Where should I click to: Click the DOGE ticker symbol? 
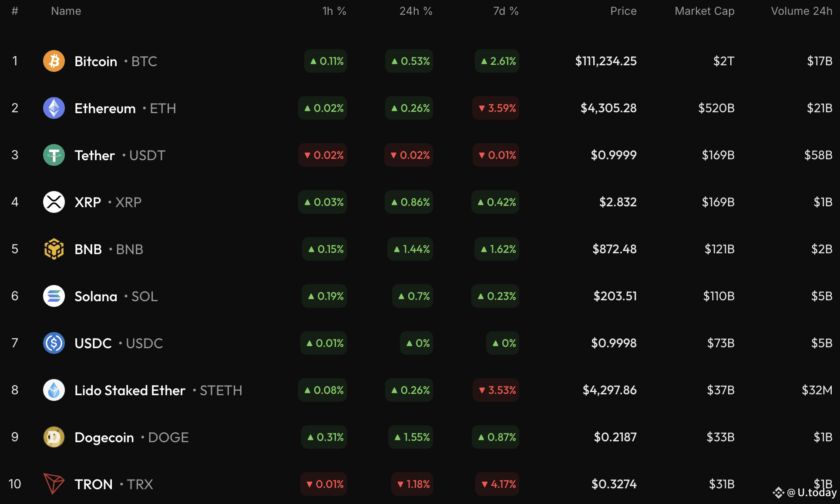168,437
